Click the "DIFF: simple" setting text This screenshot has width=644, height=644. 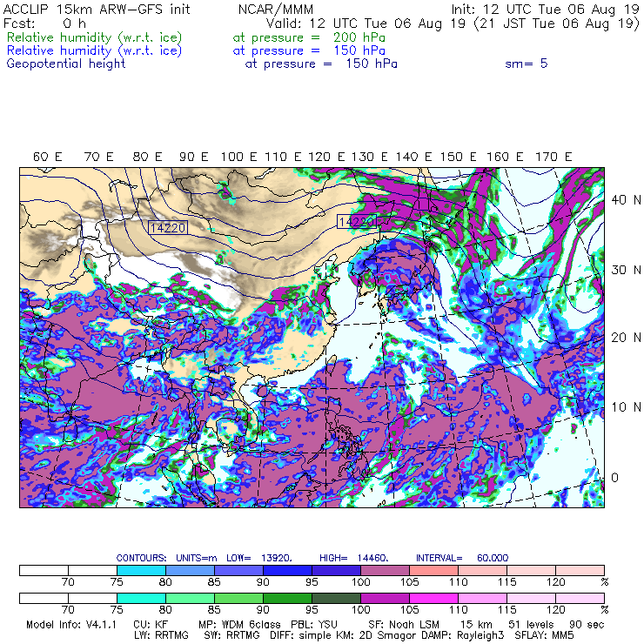pyautogui.click(x=303, y=635)
